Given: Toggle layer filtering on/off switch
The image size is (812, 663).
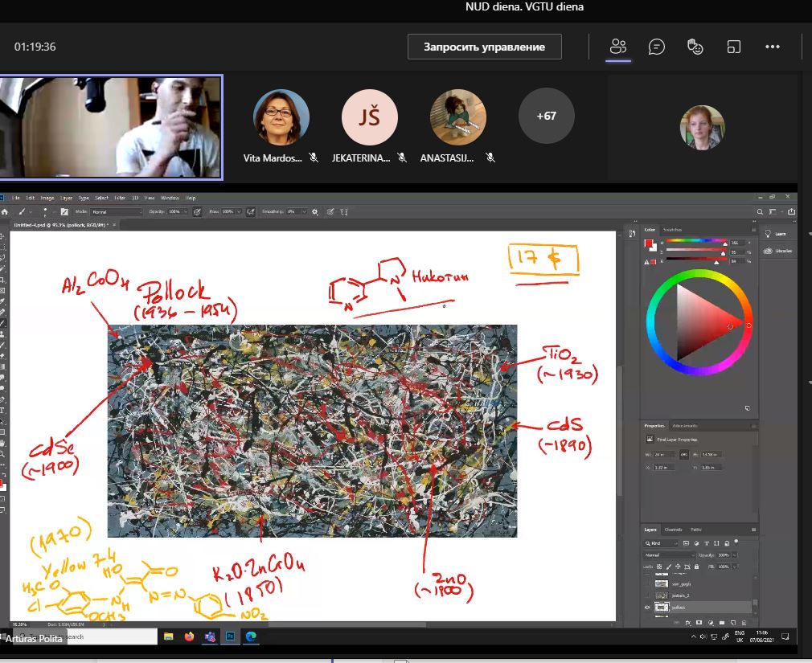Looking at the screenshot, I should pyautogui.click(x=736, y=542).
